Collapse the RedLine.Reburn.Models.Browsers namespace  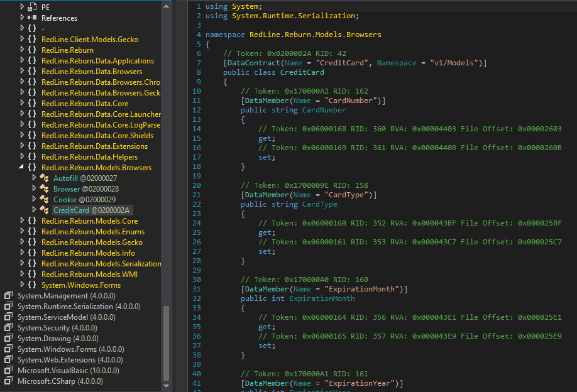[x=21, y=167]
